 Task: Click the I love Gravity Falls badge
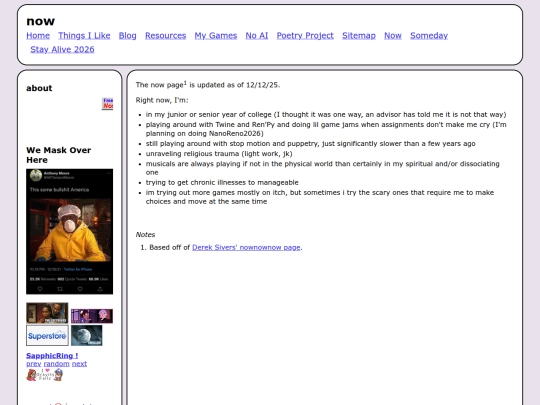[x=45, y=374]
